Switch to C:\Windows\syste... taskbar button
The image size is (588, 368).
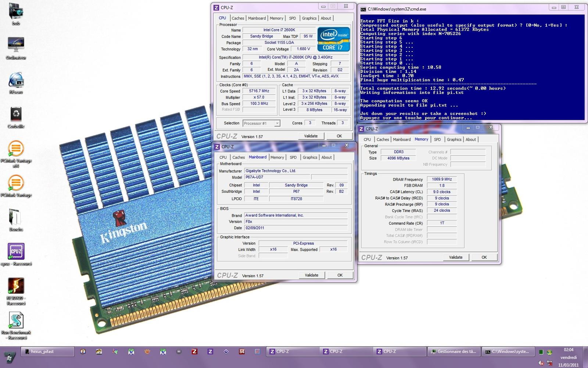(508, 352)
